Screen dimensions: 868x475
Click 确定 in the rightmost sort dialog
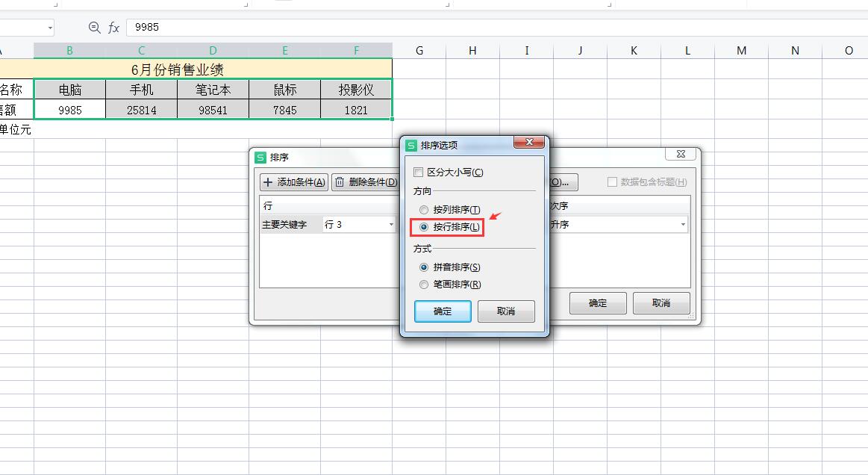[597, 302]
